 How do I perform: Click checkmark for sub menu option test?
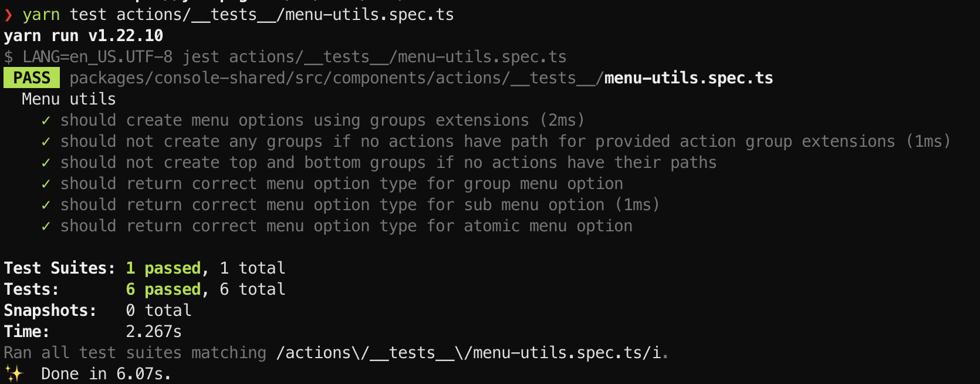(46, 205)
